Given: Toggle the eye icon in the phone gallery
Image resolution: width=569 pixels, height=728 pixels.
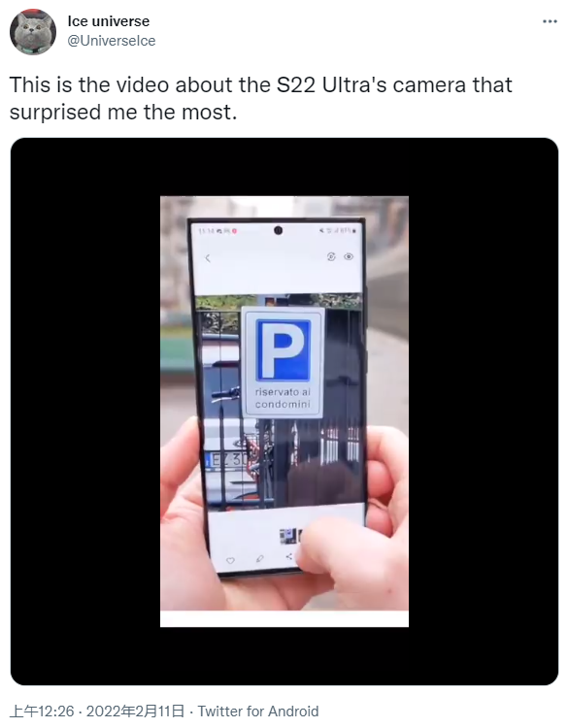Looking at the screenshot, I should [x=349, y=256].
